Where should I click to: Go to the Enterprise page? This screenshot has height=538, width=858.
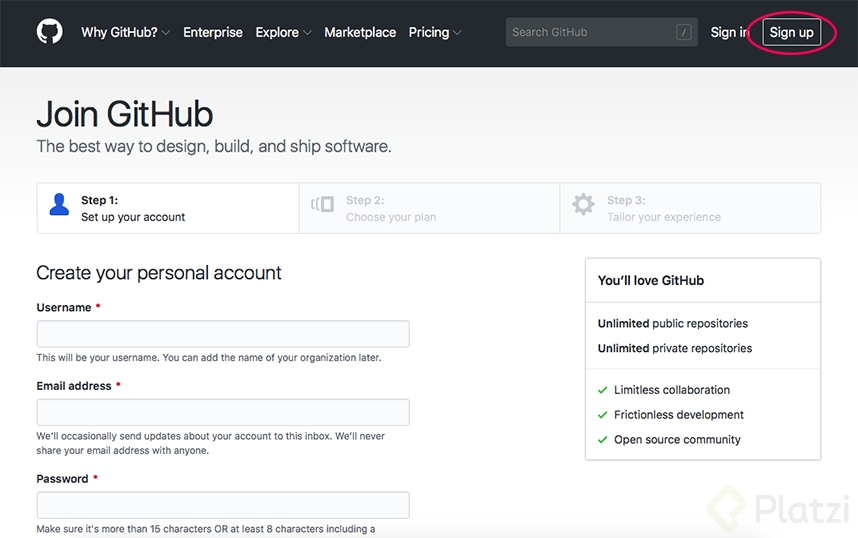213,32
